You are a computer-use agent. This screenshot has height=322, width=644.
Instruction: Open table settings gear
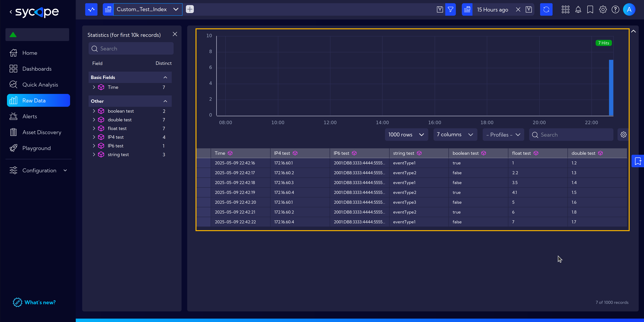623,135
